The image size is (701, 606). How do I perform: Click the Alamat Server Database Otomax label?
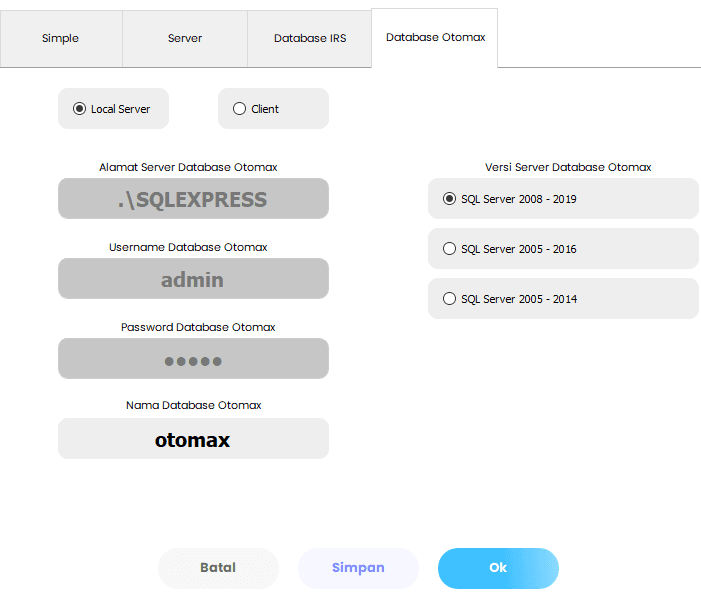click(x=188, y=167)
